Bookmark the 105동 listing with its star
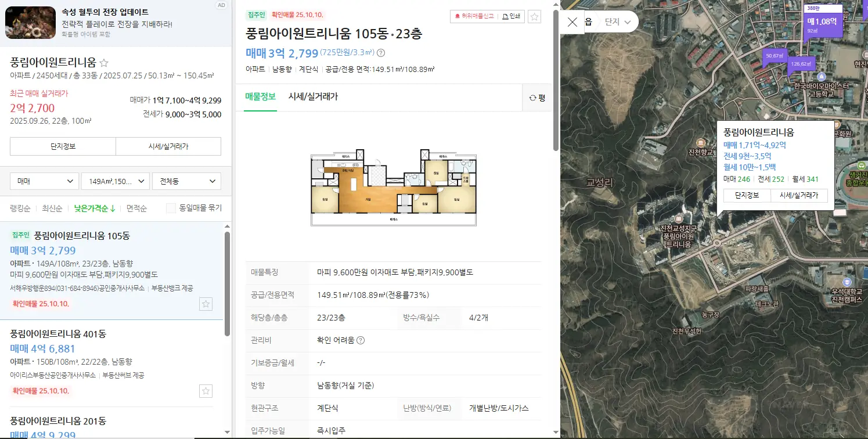Screen dimensions: 868x439 point(206,304)
